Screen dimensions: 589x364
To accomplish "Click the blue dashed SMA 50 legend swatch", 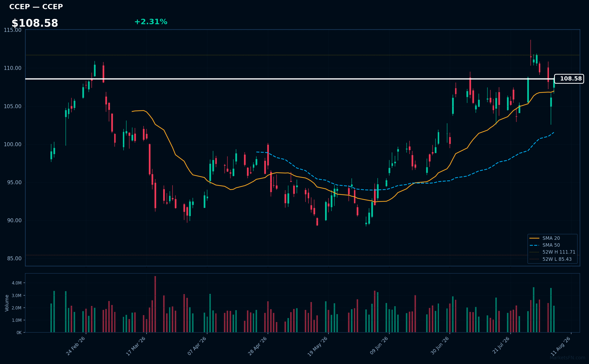I will (534, 245).
